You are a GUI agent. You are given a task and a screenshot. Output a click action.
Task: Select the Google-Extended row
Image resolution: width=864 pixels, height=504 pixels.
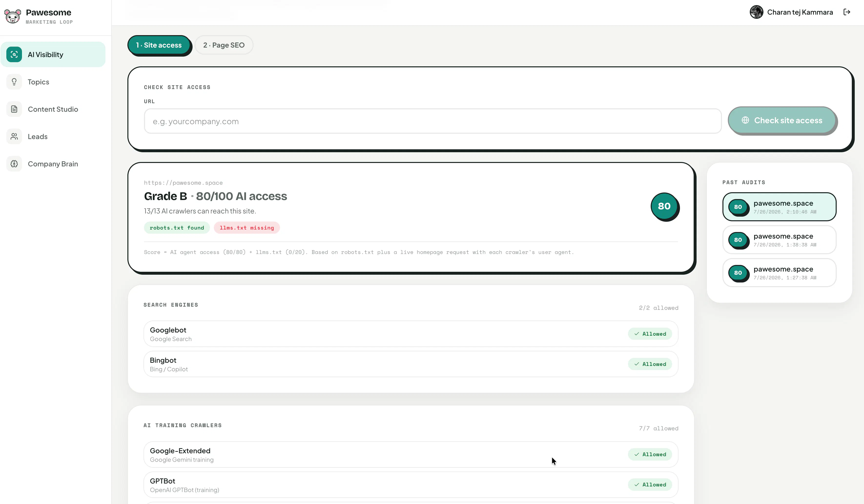pyautogui.click(x=411, y=455)
